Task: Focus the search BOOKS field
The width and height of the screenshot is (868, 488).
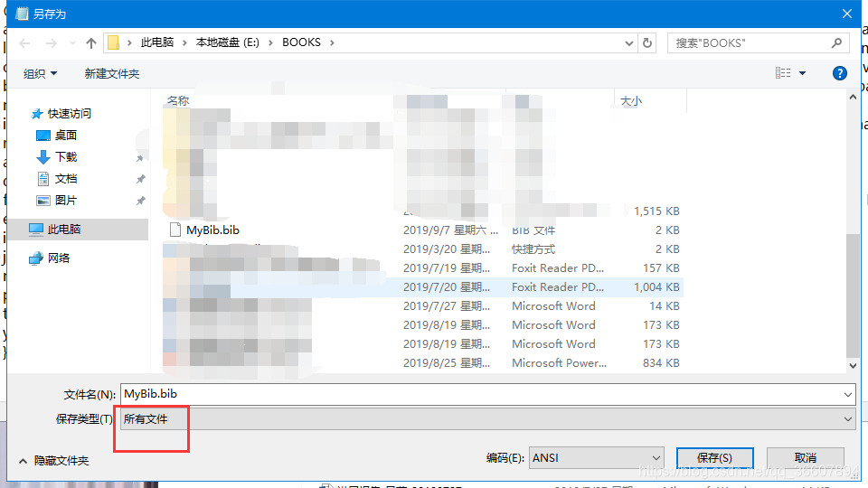Action: tap(758, 42)
